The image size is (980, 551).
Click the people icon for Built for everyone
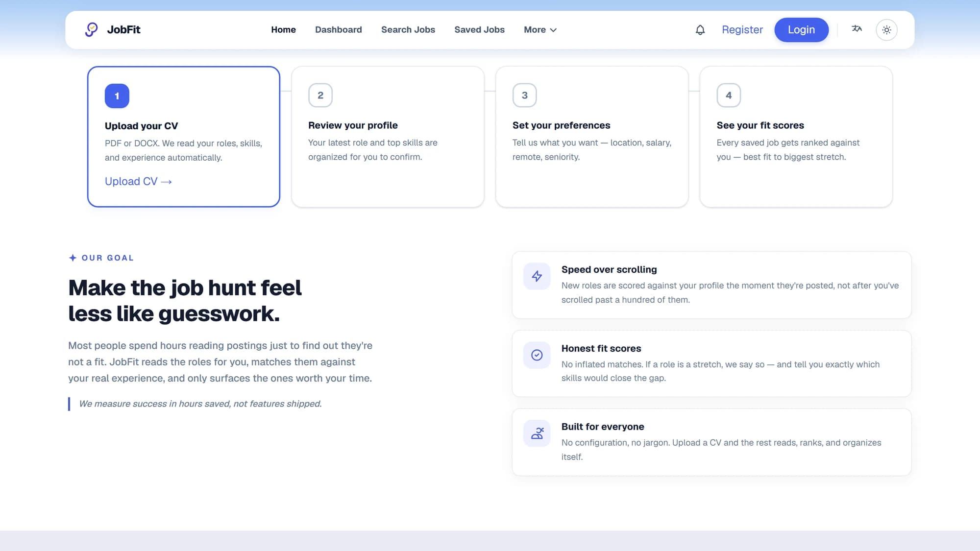tap(537, 433)
